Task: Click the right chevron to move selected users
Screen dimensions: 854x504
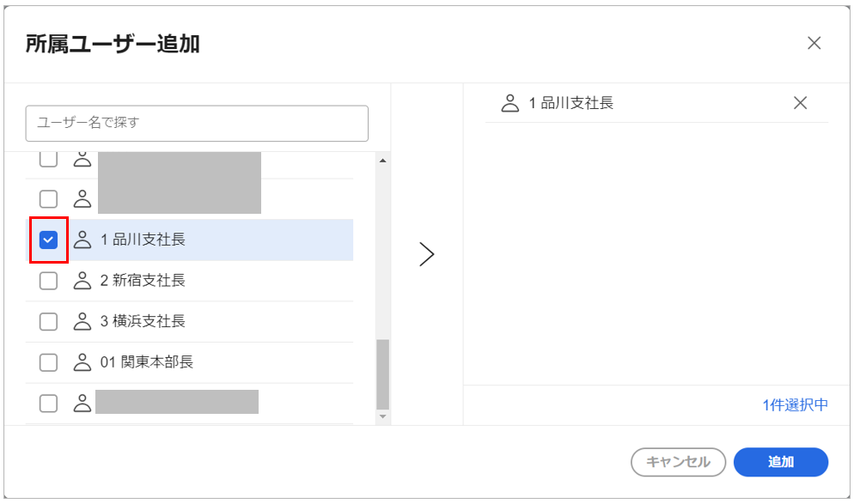Action: 426,254
